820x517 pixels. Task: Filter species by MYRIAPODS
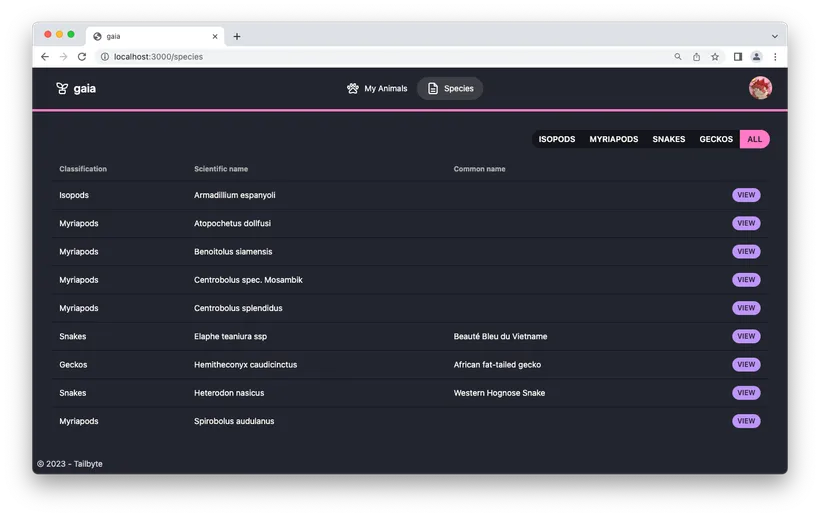click(x=614, y=139)
